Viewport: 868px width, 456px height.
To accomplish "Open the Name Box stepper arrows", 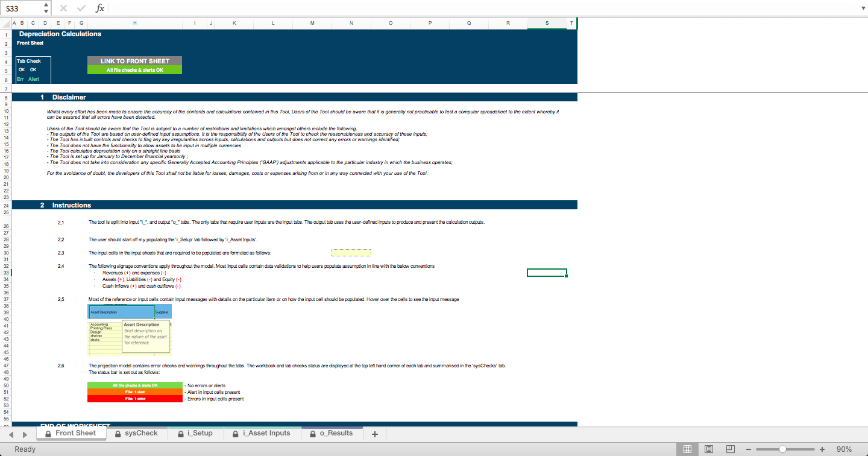I will click(x=47, y=8).
